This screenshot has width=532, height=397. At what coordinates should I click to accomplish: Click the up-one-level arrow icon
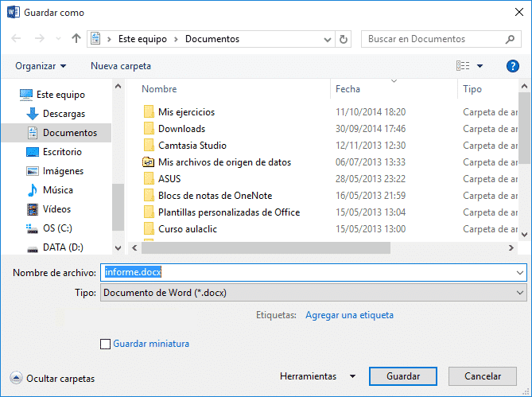(x=76, y=39)
